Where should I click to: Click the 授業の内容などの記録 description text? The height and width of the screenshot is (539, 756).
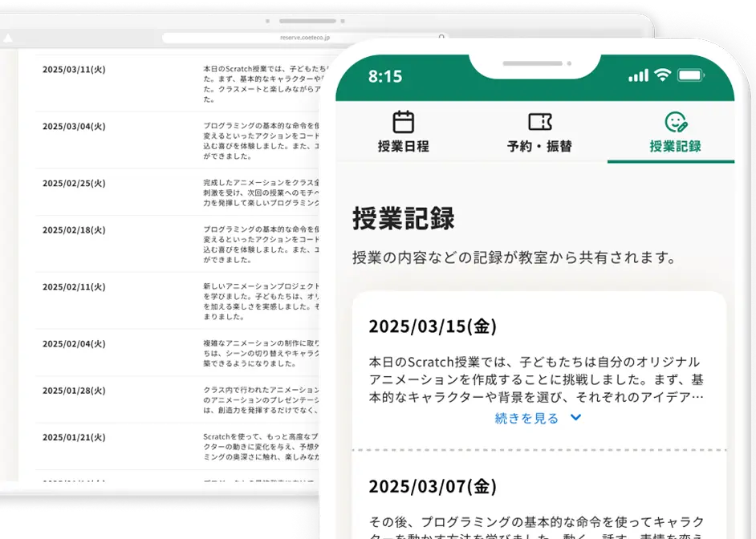tap(514, 257)
